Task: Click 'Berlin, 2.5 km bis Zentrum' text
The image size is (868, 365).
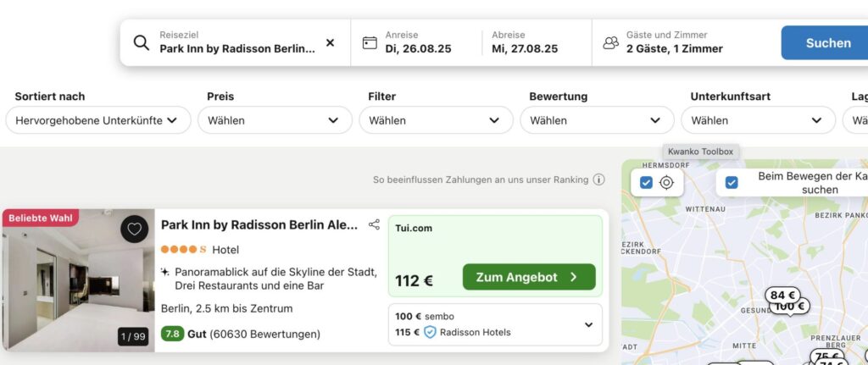Action: [x=226, y=308]
